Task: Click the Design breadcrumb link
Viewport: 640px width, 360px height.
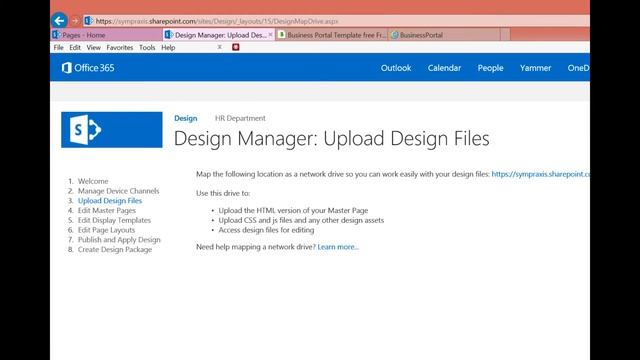Action: point(186,118)
